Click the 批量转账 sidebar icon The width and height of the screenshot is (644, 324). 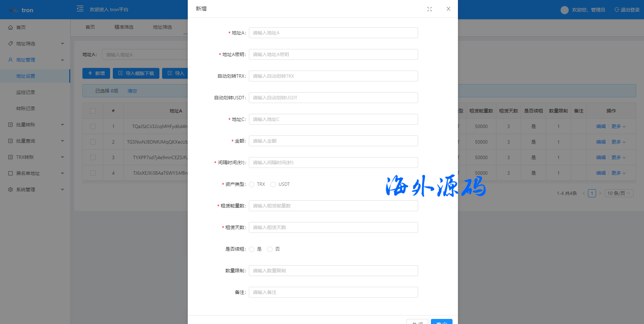coord(10,125)
